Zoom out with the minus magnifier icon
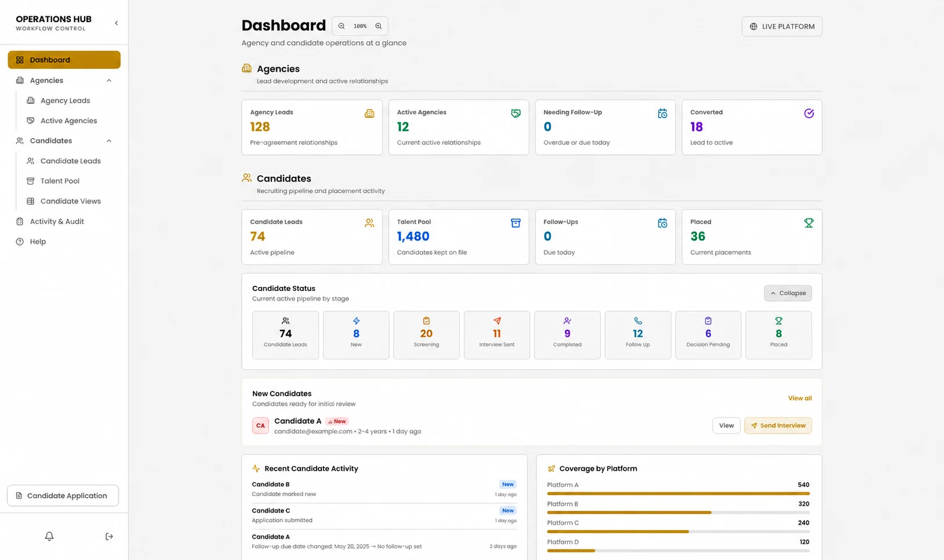This screenshot has height=560, width=944. (342, 26)
